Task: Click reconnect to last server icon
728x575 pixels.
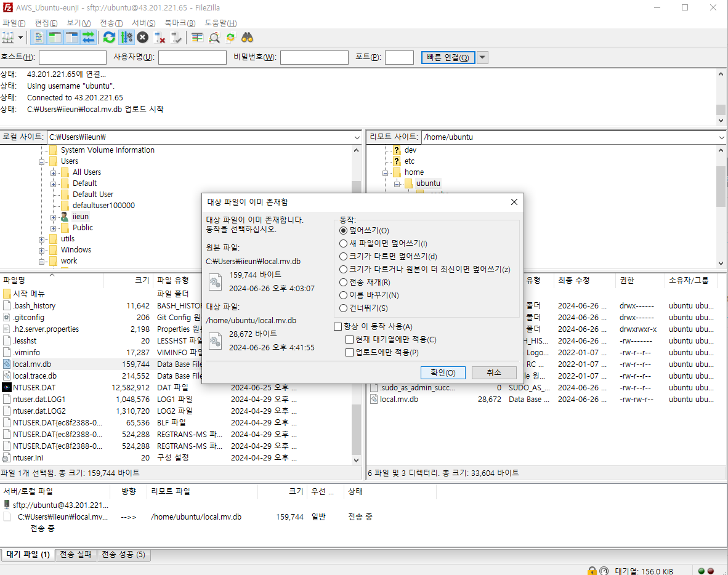Action: (176, 38)
